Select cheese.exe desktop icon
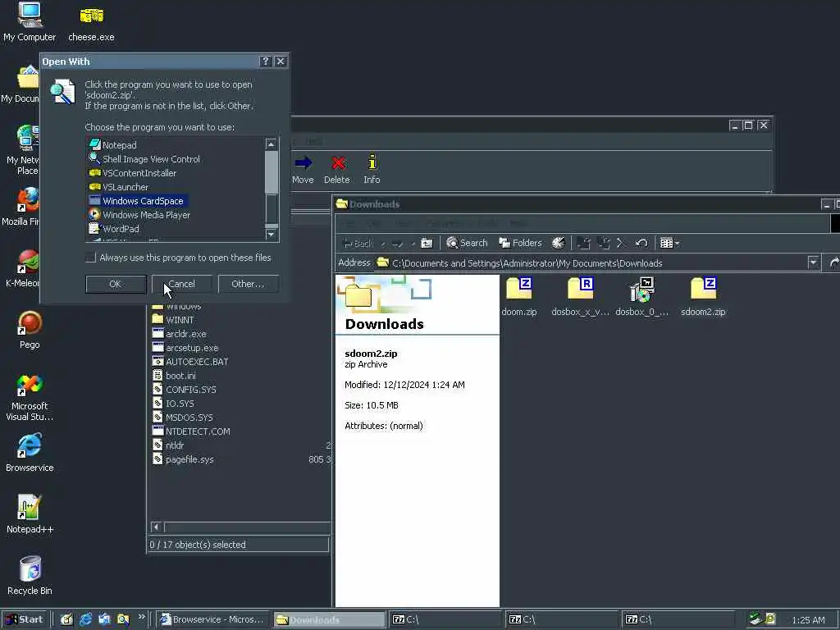The height and width of the screenshot is (630, 840). click(x=91, y=24)
